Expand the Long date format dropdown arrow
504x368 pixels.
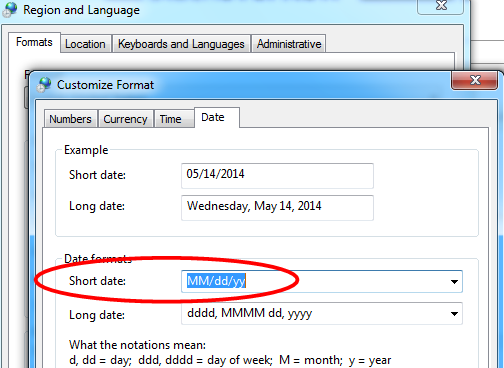(x=454, y=314)
